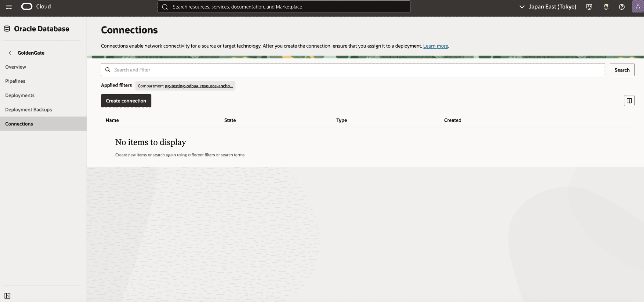Click the 'No items to display' message
644x302 pixels.
click(x=150, y=142)
